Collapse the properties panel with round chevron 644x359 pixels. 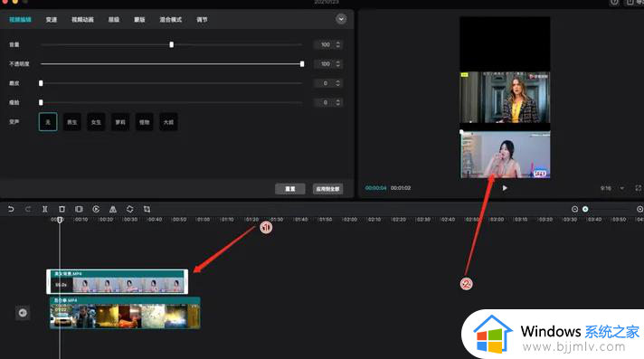coord(341,19)
